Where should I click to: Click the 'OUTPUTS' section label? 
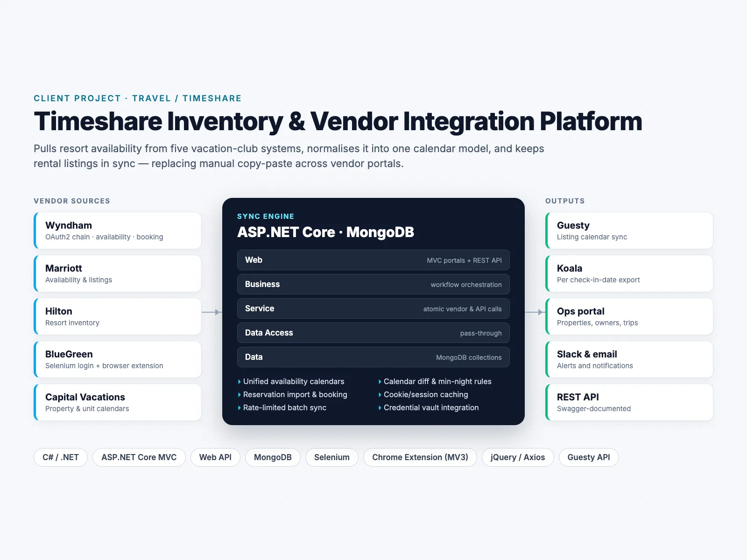click(565, 201)
